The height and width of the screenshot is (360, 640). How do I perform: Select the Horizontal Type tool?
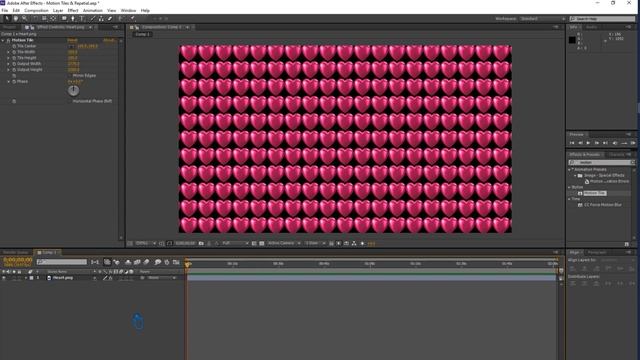pos(82,18)
